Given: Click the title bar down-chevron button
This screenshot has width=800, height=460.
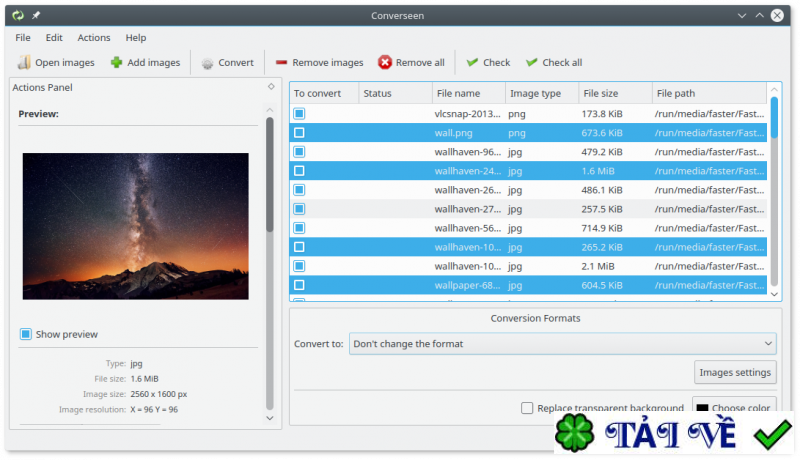Looking at the screenshot, I should coord(742,15).
